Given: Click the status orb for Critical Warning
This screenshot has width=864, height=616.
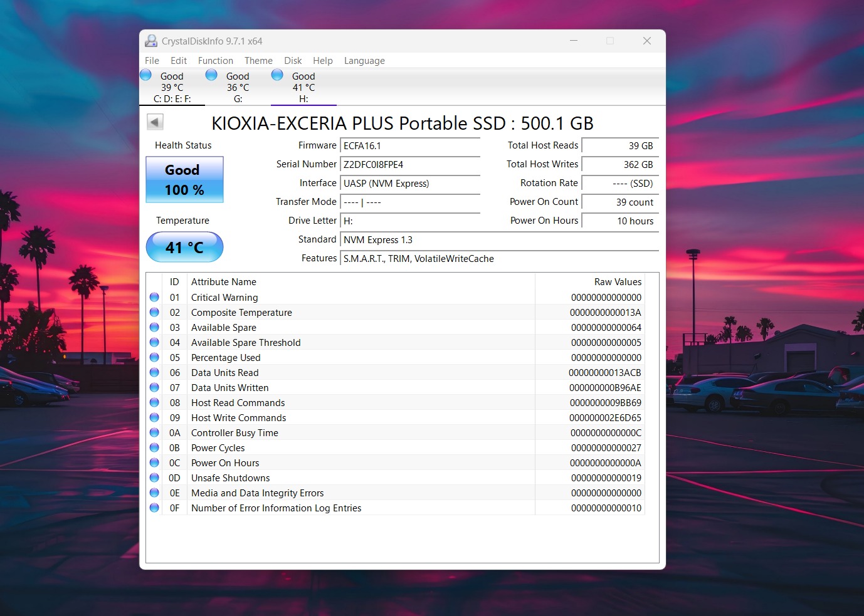Looking at the screenshot, I should pyautogui.click(x=154, y=297).
